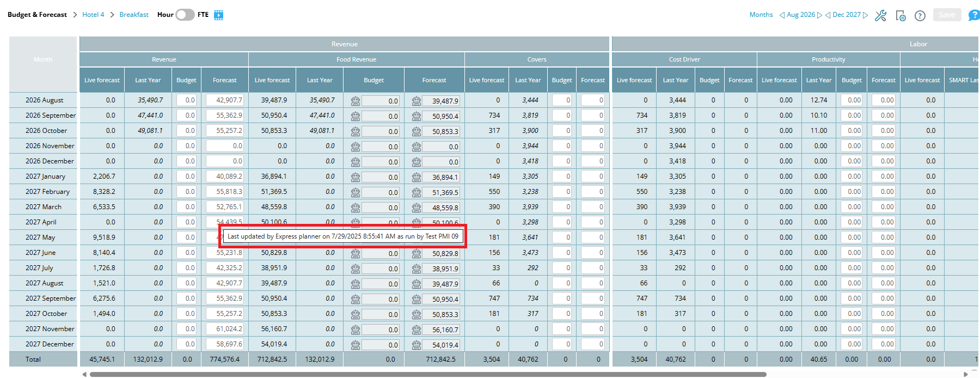Viewport: 980px width, 378px height.
Task: Click Last Year revenue 49,081.1 for 2026 October
Action: point(150,131)
